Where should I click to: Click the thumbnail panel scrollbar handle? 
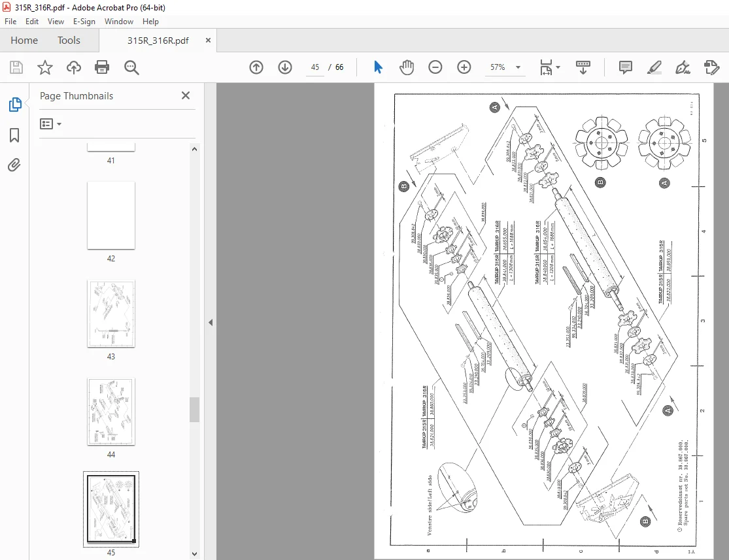194,410
